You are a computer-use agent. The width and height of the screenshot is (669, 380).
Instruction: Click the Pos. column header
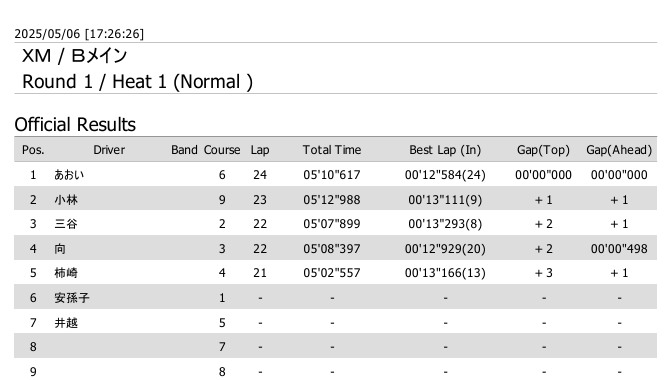pos(33,150)
